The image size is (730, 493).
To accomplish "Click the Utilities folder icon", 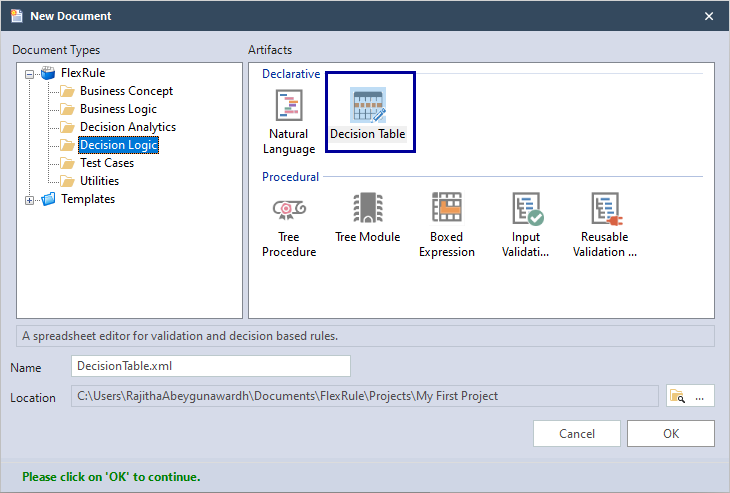I will (68, 181).
